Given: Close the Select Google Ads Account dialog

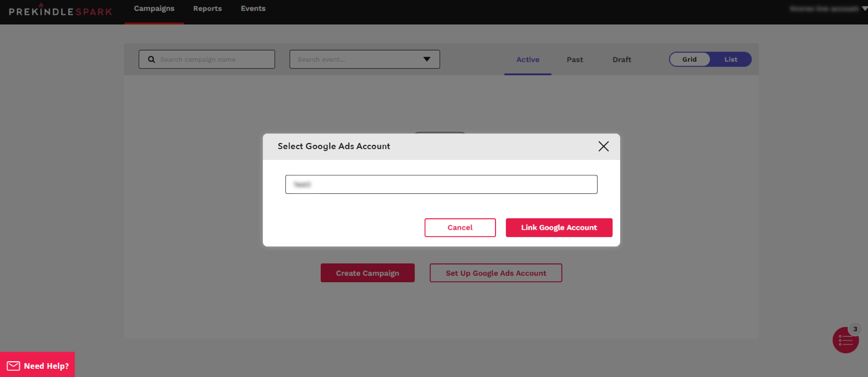Looking at the screenshot, I should click(603, 146).
